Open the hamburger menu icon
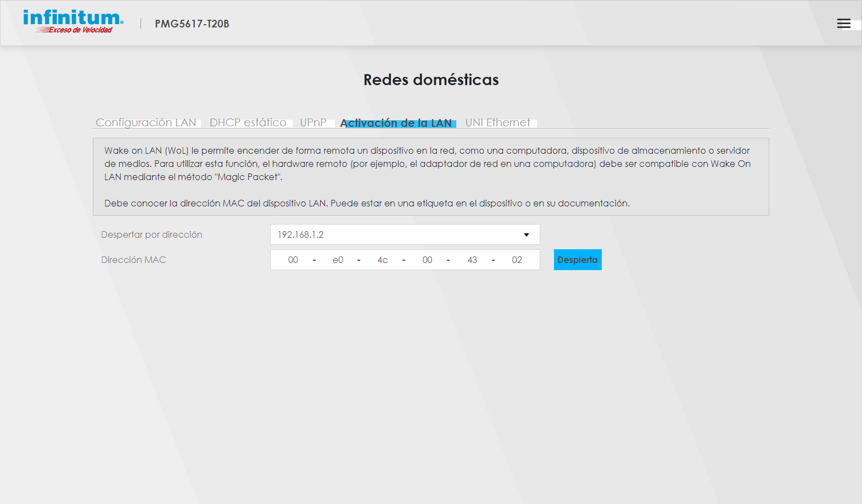862x504 pixels. pos(843,24)
